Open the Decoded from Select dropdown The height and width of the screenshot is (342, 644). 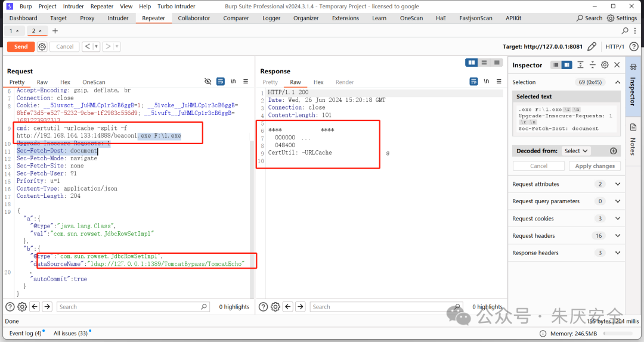coord(575,151)
